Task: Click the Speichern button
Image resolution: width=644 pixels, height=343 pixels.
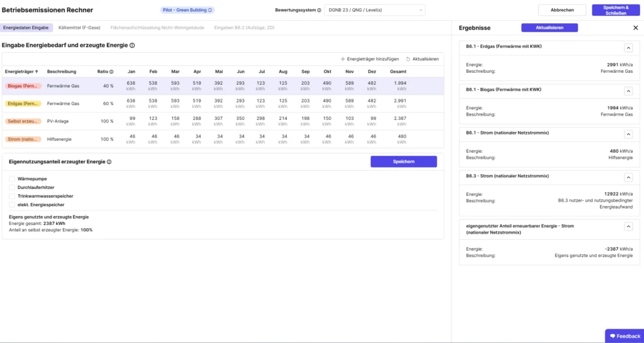Action: click(404, 161)
